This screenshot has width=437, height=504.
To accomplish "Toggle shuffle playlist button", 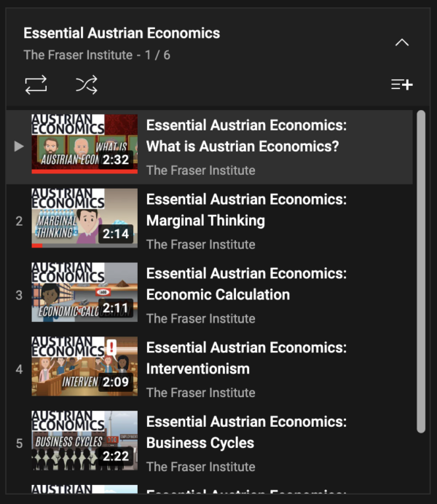I will pyautogui.click(x=87, y=85).
